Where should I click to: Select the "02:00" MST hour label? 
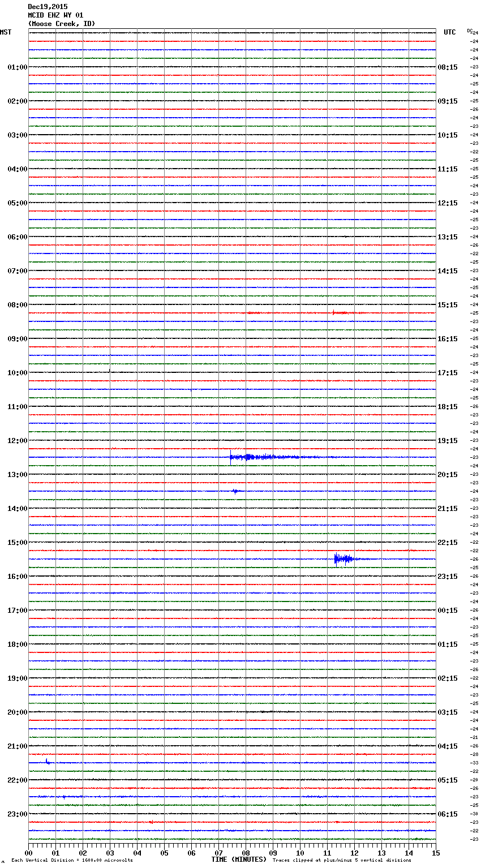coord(18,101)
